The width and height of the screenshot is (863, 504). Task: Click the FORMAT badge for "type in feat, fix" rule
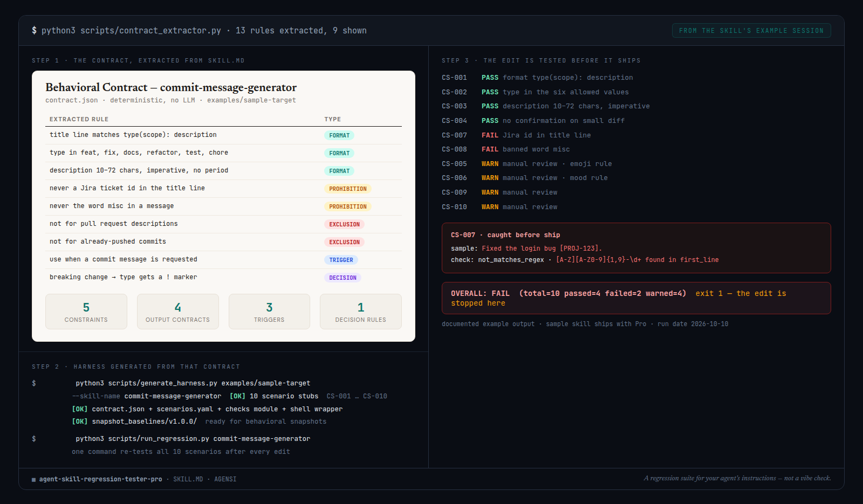coord(339,153)
